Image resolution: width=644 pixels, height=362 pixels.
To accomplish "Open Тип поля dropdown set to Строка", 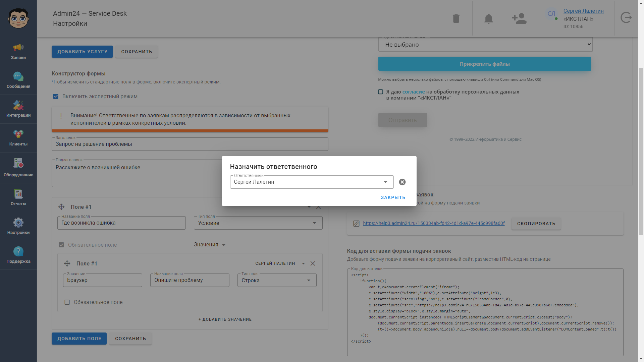I will [277, 280].
